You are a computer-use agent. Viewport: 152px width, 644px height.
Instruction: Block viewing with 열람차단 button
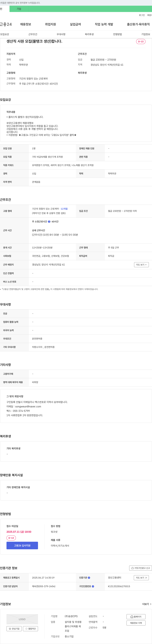click(30, 629)
